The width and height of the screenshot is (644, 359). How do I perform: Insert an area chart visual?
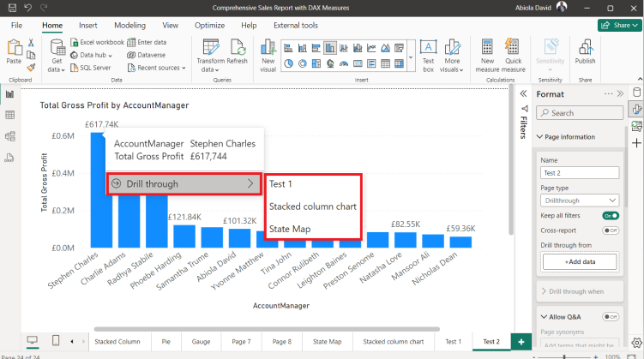point(385,48)
